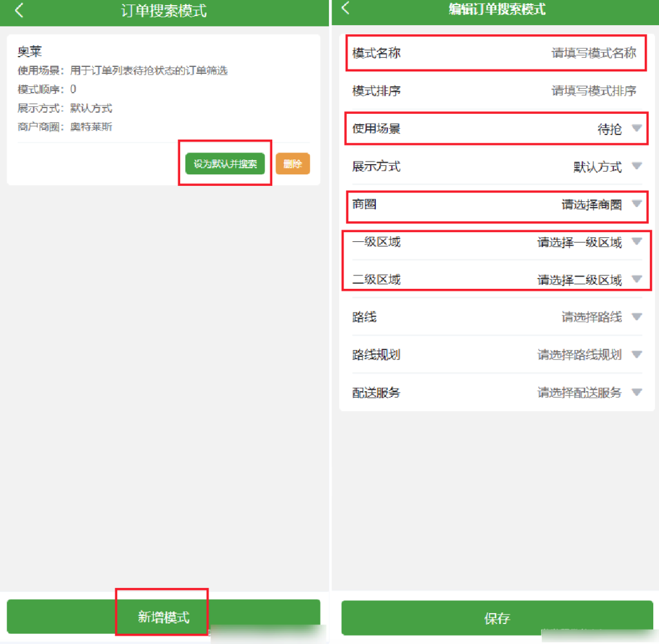Tap the 默认方式 display option value
This screenshot has width=659, height=644.
pyautogui.click(x=599, y=167)
